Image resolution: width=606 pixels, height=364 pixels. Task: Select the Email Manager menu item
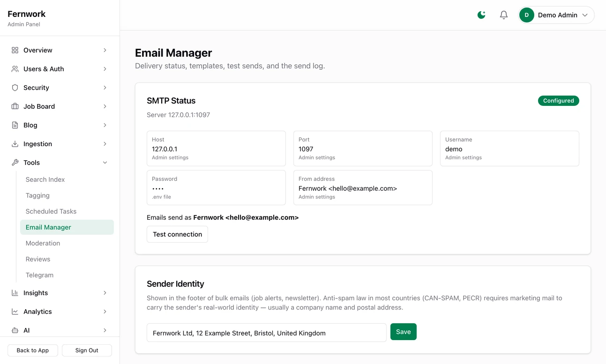pyautogui.click(x=67, y=227)
